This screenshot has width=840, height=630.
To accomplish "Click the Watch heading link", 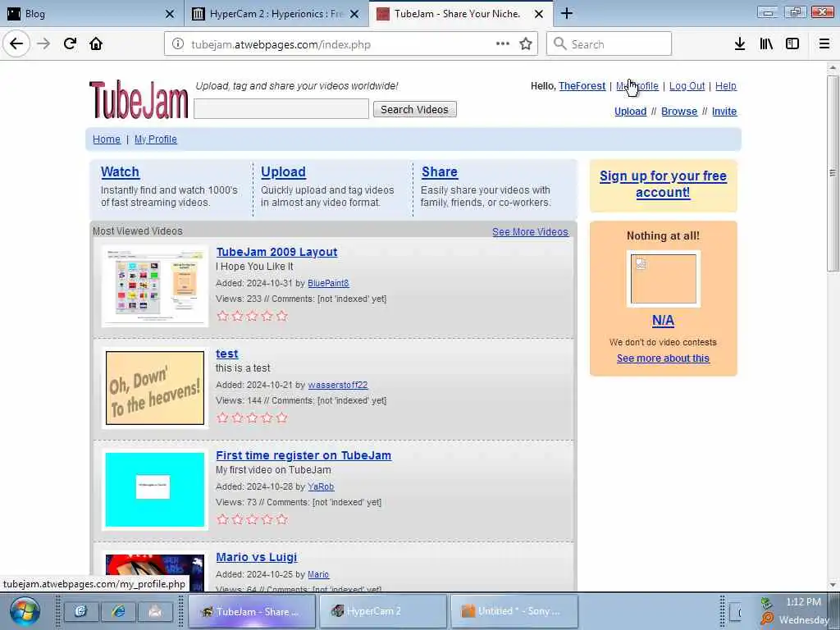I will (x=120, y=172).
